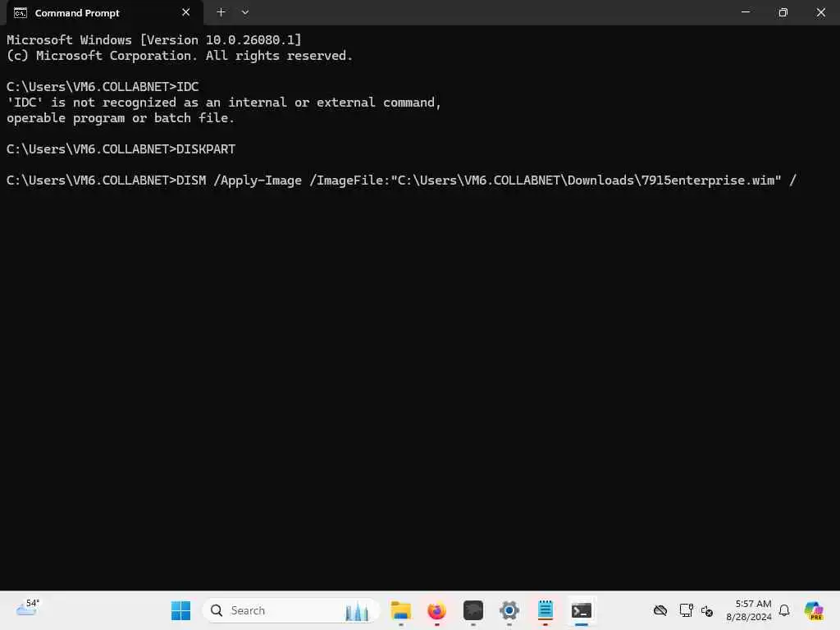Click the taskbar Search box
Viewport: 840px width, 630px height.
click(290, 610)
